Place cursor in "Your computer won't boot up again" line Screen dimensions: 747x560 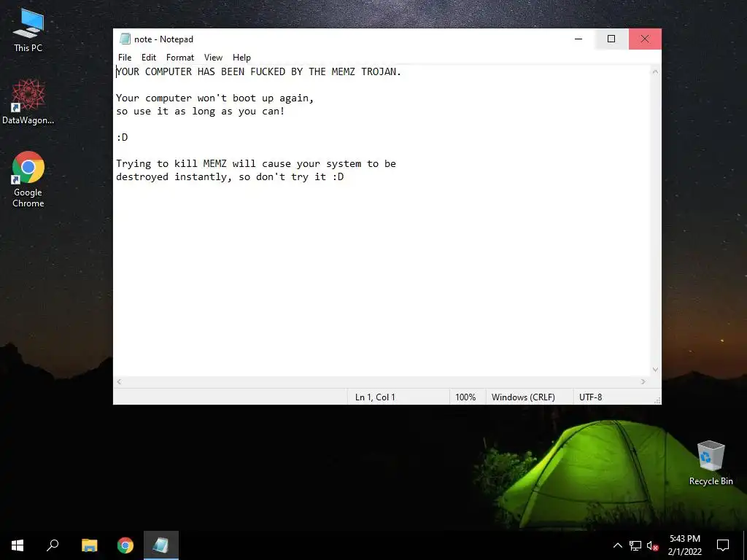click(215, 98)
